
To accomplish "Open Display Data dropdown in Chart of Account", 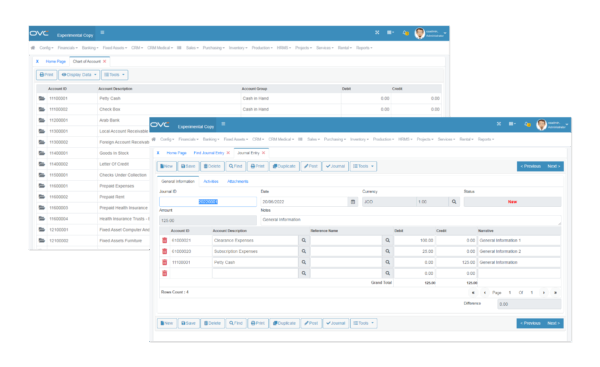I will (79, 75).
